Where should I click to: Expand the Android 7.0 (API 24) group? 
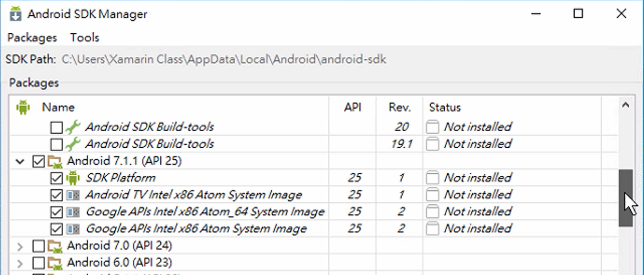tap(20, 246)
